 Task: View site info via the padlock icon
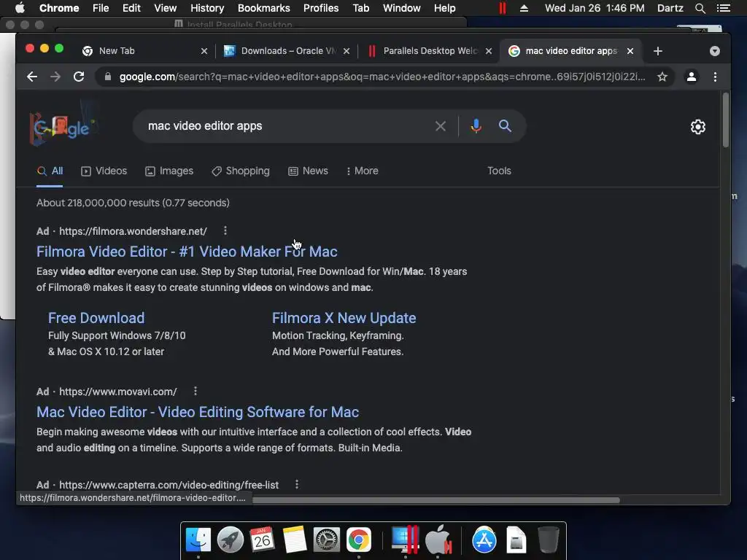(108, 77)
